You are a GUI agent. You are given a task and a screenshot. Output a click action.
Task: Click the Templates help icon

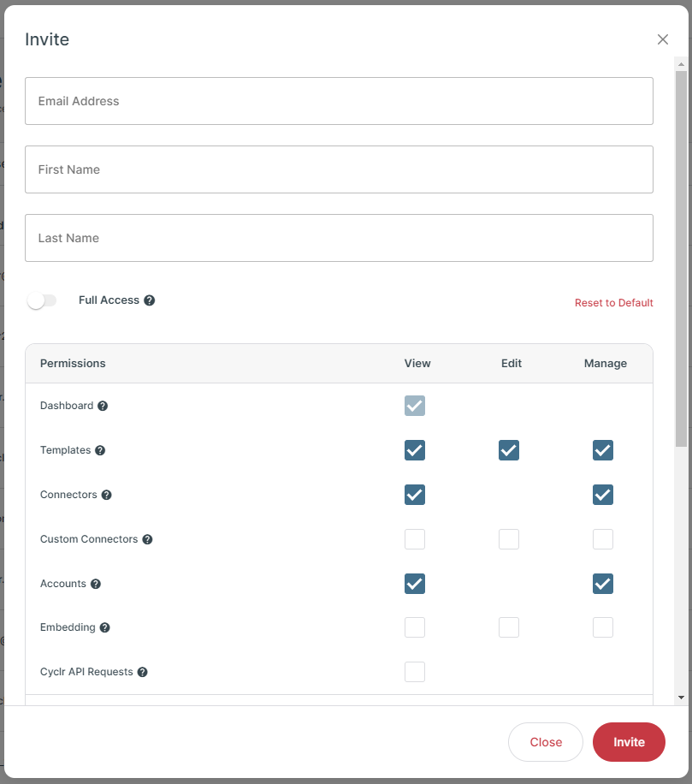click(x=100, y=450)
